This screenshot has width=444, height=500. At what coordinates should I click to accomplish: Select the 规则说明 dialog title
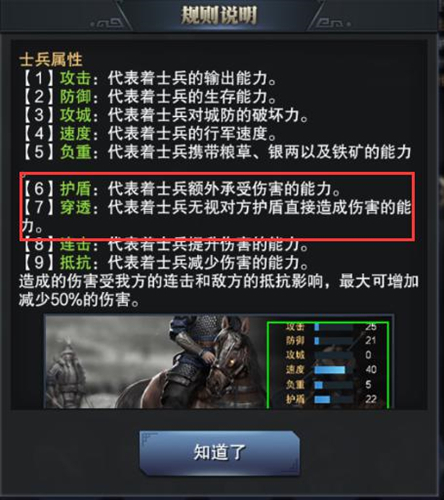point(219,15)
